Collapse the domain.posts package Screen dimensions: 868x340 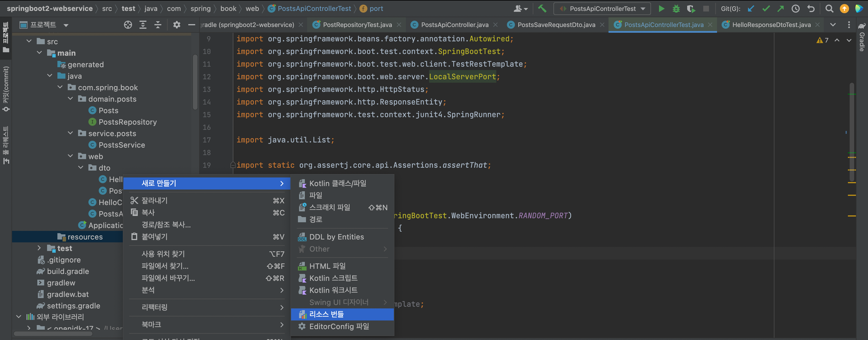pos(70,99)
